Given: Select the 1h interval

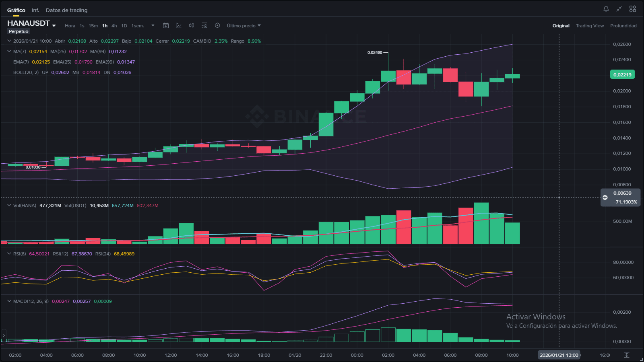Looking at the screenshot, I should pyautogui.click(x=105, y=26).
